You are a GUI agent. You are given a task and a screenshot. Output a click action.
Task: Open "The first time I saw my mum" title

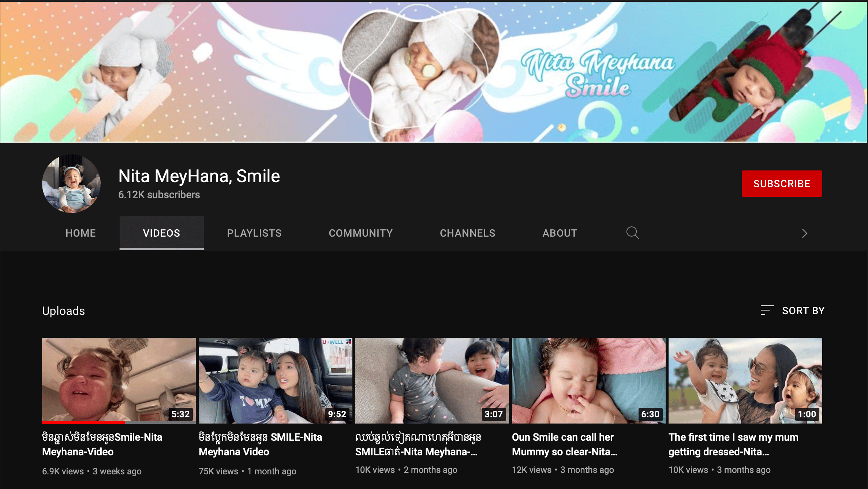coord(733,444)
